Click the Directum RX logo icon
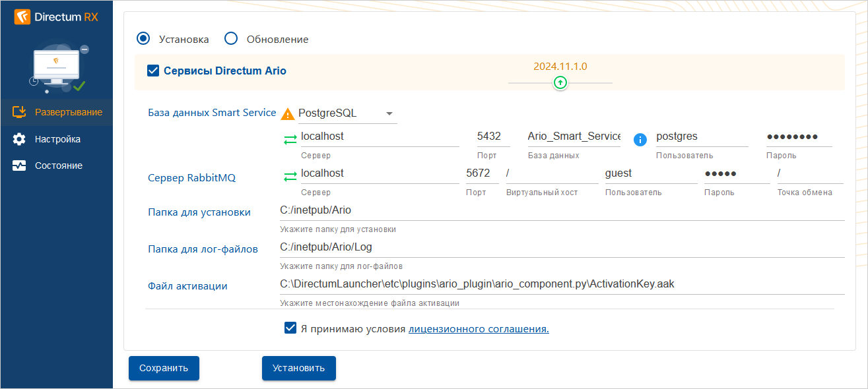The width and height of the screenshot is (868, 389). (22, 17)
